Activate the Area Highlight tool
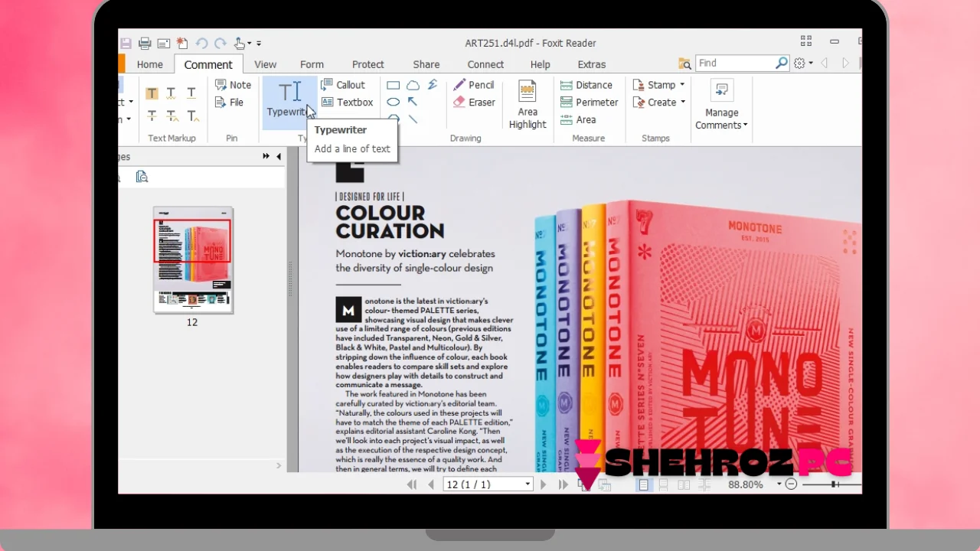This screenshot has height=551, width=980. pos(528,104)
